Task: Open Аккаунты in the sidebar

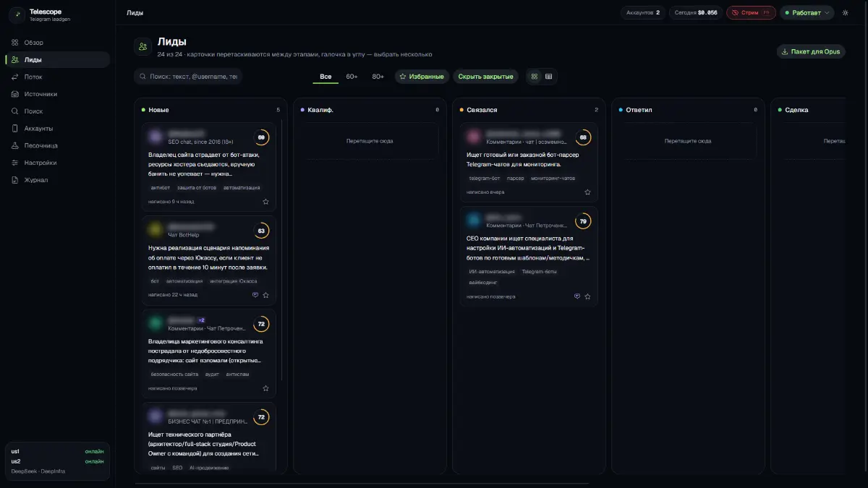Action: (x=58, y=129)
